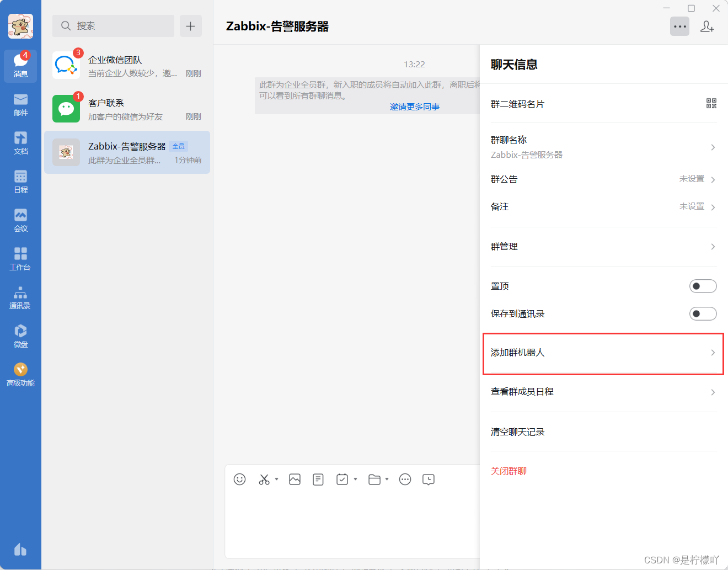Open the calendar task dropdown arrow
The width and height of the screenshot is (728, 570).
(356, 479)
